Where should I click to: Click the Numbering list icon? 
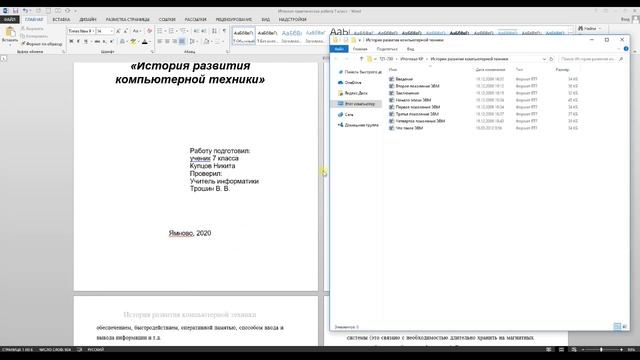[x=171, y=31]
